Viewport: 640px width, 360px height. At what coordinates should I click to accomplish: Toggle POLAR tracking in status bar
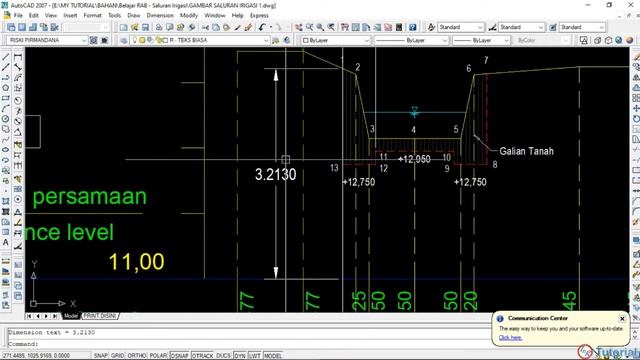158,356
